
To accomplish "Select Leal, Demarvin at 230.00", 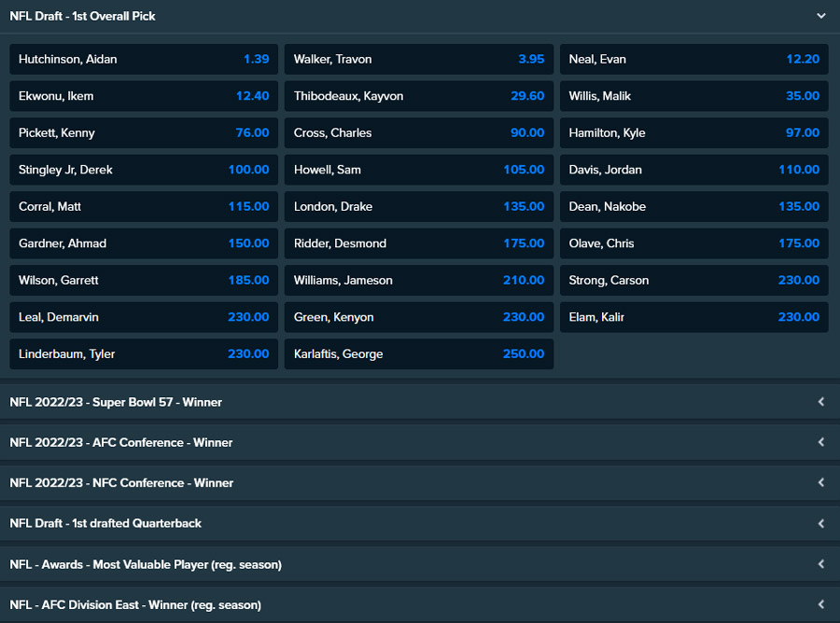I will point(144,317).
